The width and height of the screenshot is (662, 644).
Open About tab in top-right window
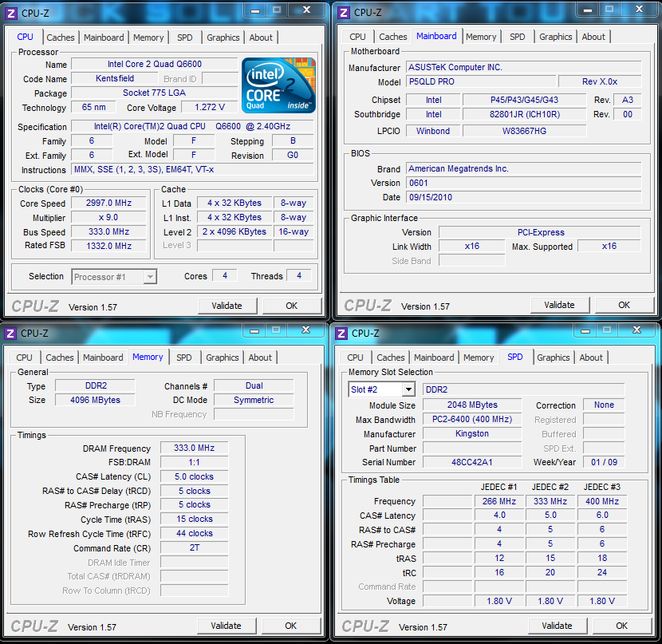tap(593, 37)
